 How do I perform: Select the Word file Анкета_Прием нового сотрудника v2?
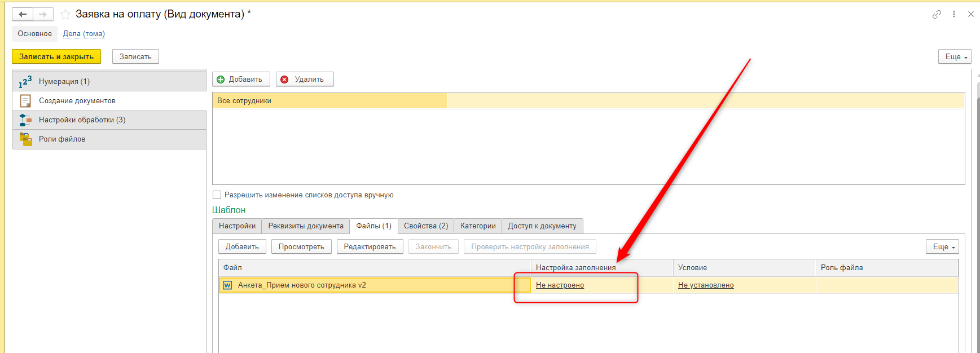(302, 285)
